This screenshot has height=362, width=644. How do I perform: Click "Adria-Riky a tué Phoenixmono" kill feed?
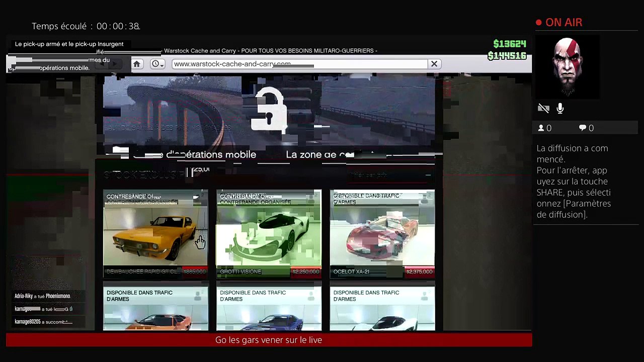tap(42, 296)
